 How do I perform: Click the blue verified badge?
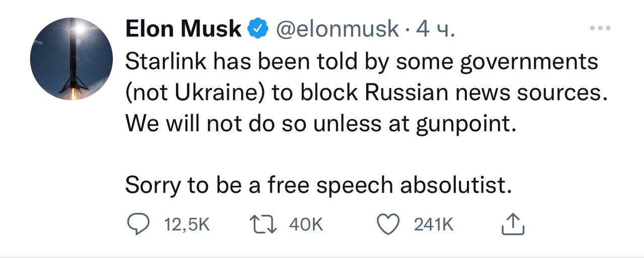click(x=257, y=30)
